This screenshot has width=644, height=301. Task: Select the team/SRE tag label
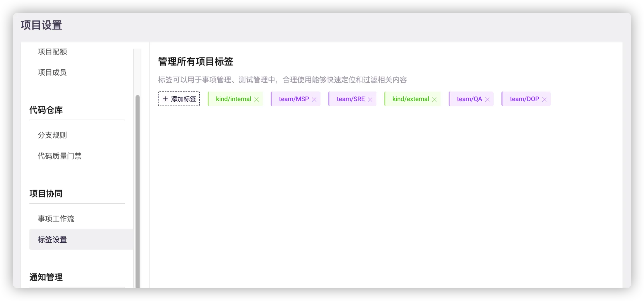click(x=351, y=99)
